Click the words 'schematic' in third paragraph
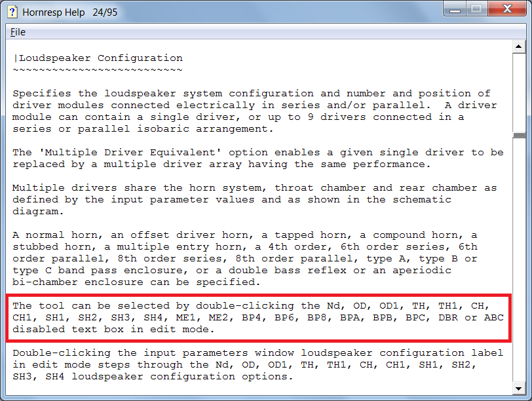The width and height of the screenshot is (532, 401). click(422, 199)
